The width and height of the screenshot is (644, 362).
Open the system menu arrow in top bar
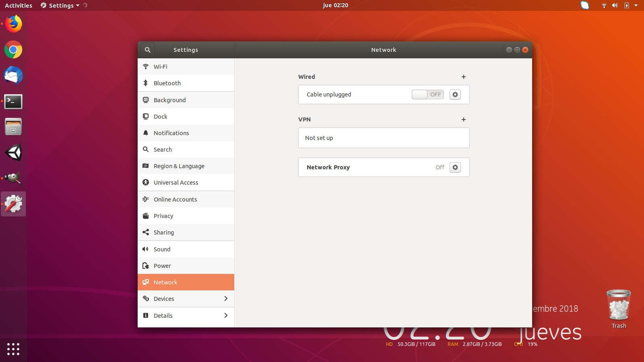(x=636, y=5)
